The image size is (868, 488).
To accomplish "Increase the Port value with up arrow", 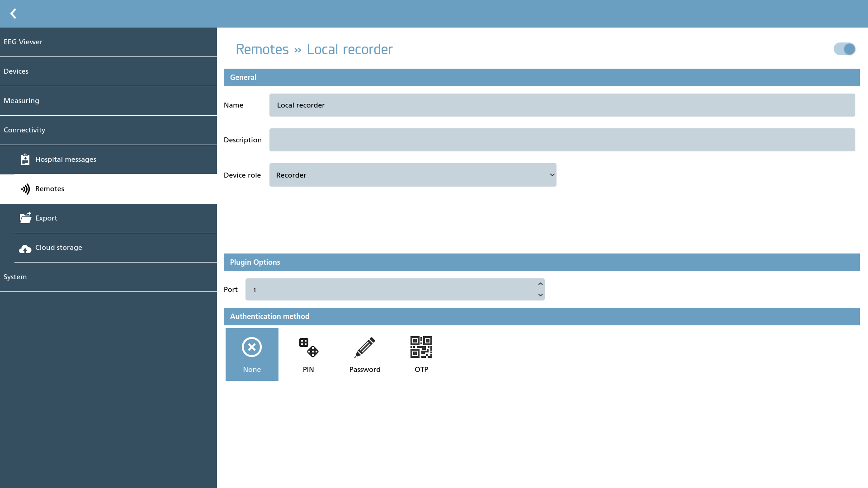I will tap(540, 284).
